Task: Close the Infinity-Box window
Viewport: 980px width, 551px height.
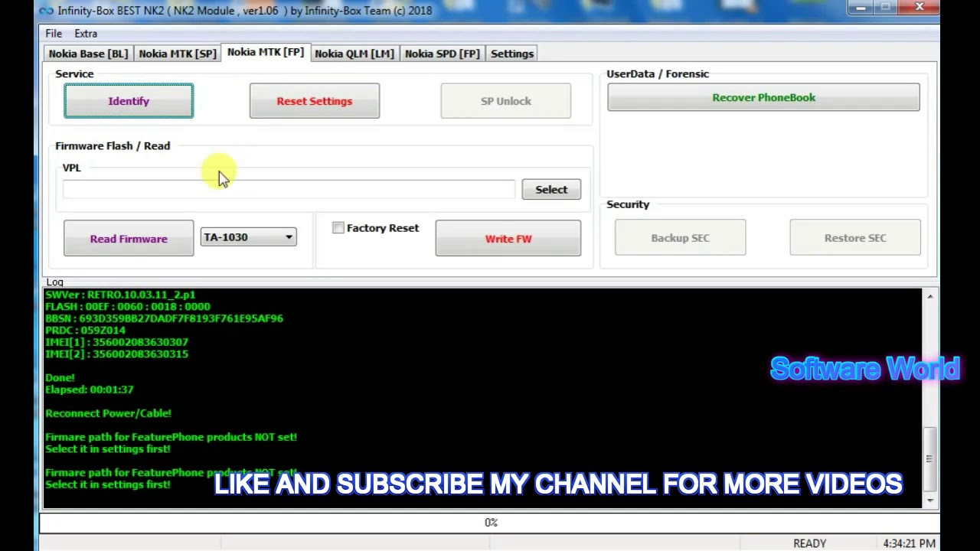Action: (x=920, y=8)
